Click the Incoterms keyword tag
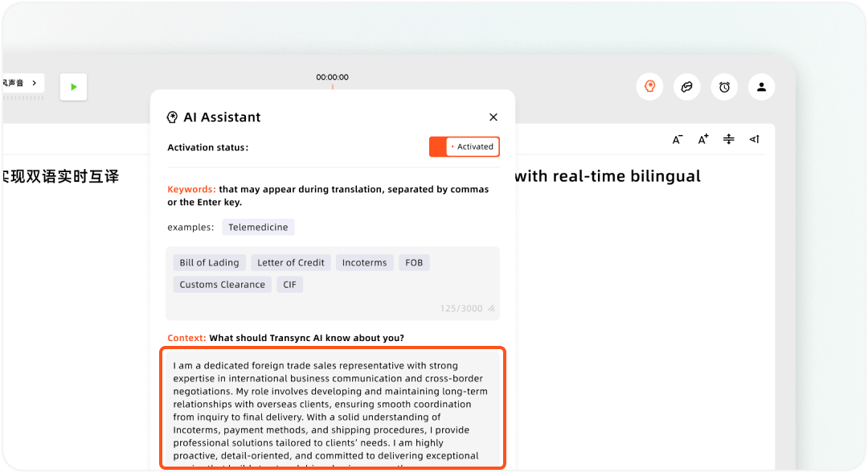Viewport: 868px width, 473px height. 364,262
